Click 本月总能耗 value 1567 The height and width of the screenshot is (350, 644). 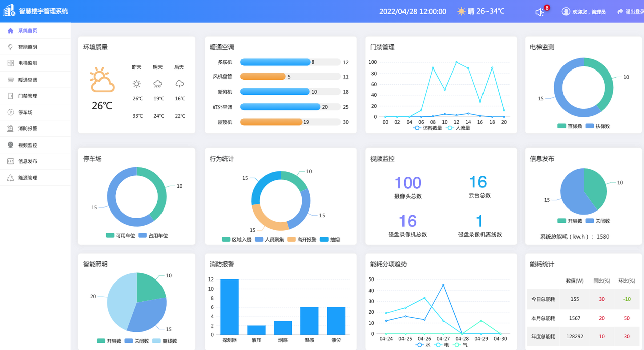coord(575,318)
